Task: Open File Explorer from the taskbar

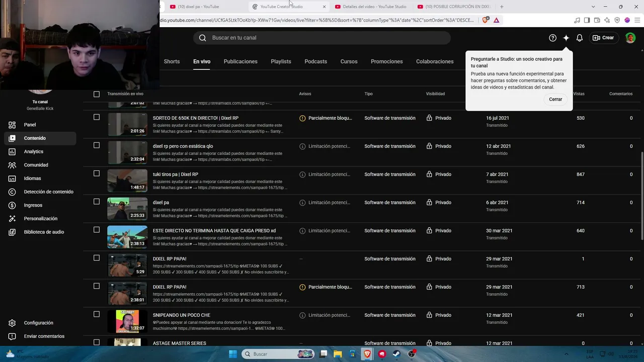Action: point(338,354)
